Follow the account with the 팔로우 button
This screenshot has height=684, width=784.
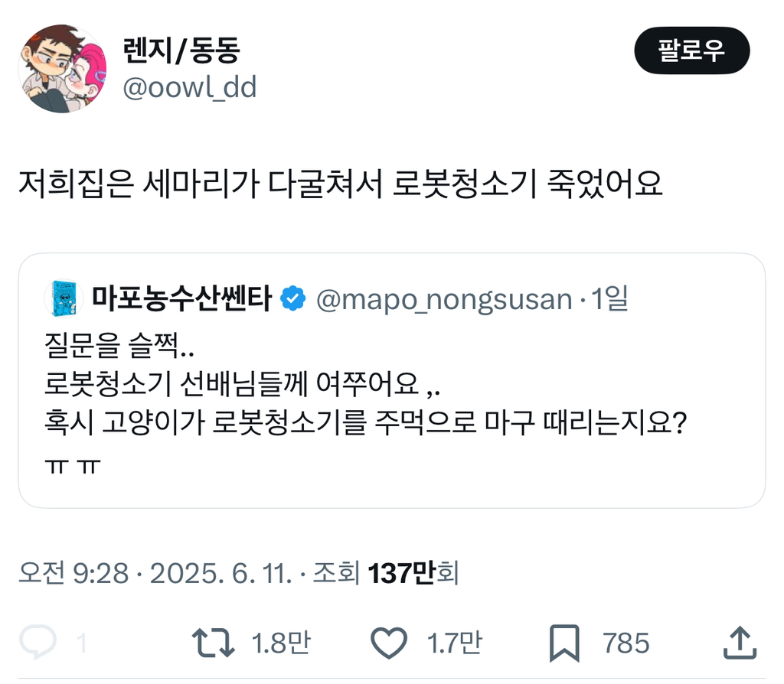[x=691, y=50]
